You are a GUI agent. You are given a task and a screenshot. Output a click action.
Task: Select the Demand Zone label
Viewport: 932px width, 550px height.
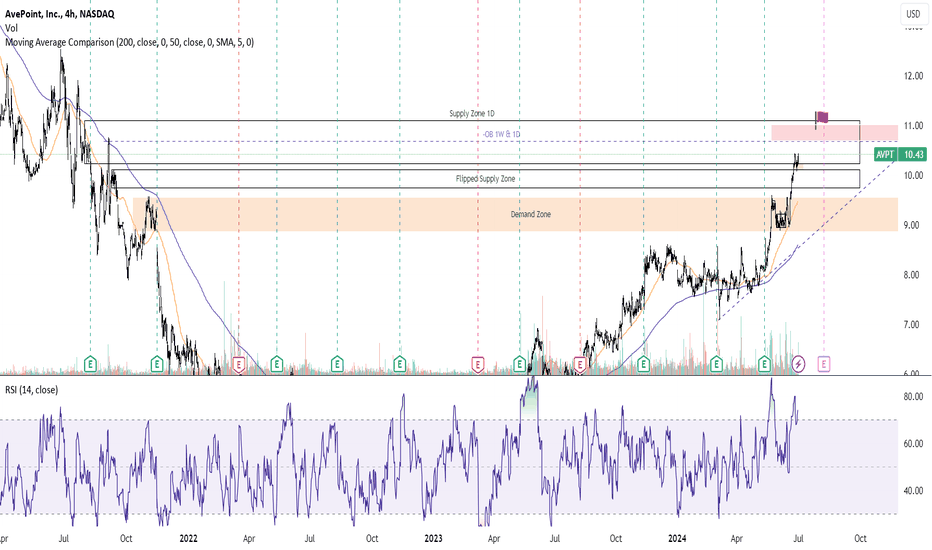531,214
